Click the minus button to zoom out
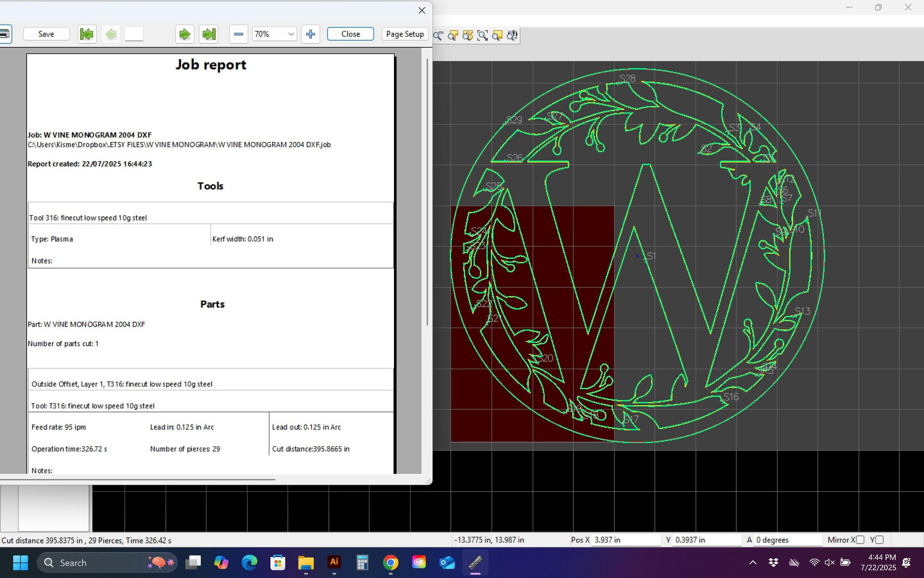Viewport: 924px width, 578px height. click(x=238, y=34)
